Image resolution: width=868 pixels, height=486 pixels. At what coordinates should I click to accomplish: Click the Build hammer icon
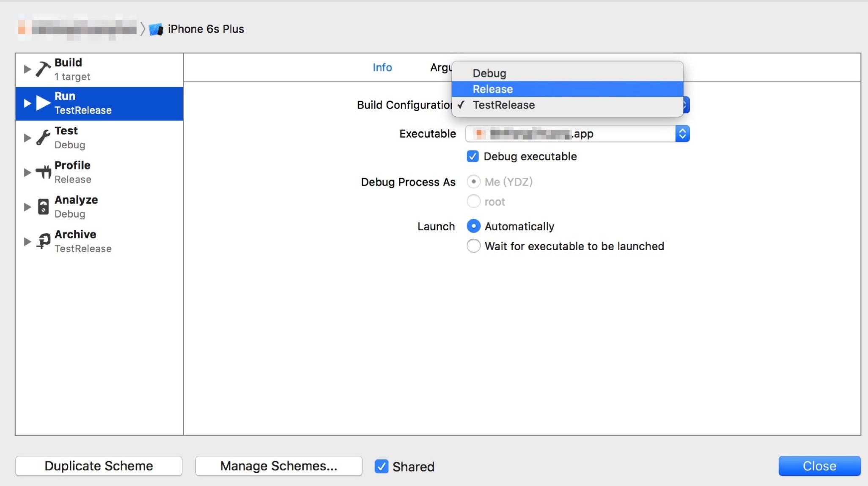[x=43, y=69]
